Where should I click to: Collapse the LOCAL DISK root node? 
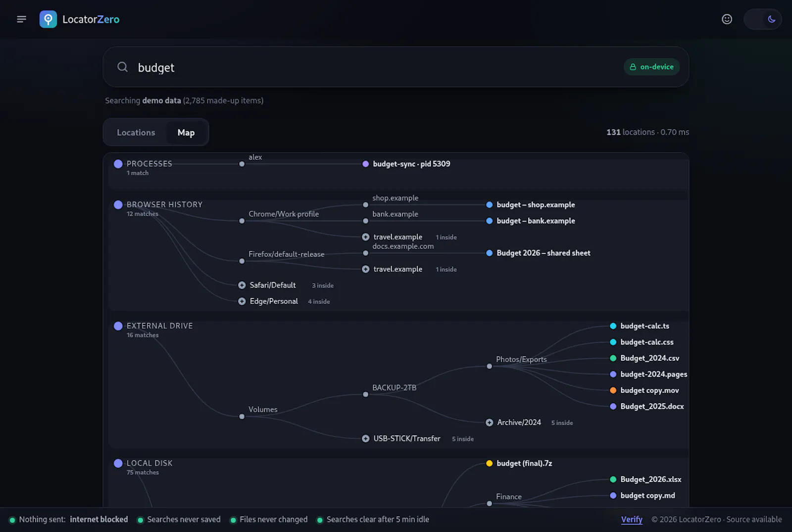(x=118, y=463)
